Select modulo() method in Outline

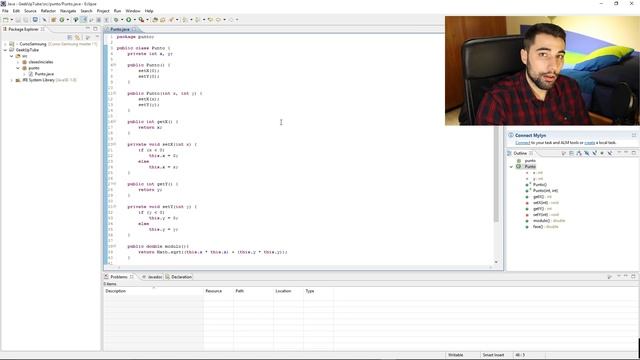point(541,221)
